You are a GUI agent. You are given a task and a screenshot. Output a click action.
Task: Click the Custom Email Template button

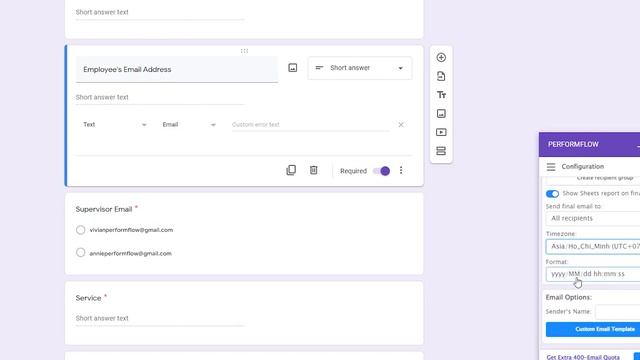point(593,329)
